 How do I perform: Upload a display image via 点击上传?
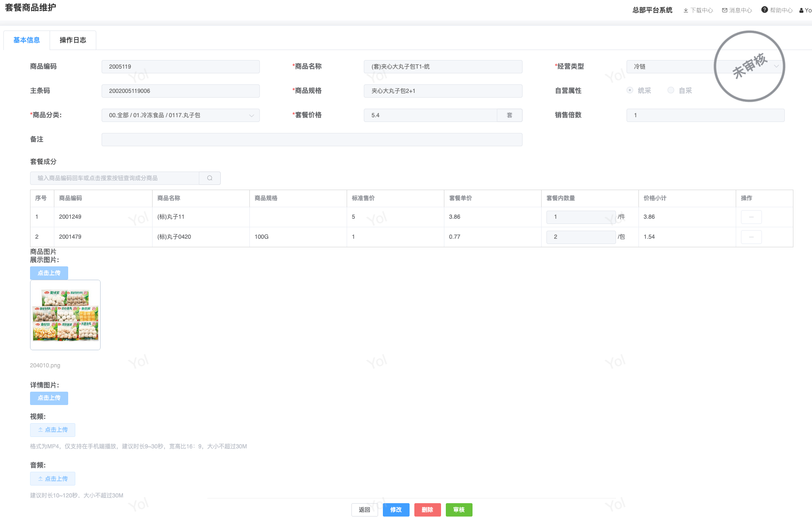[x=49, y=273]
